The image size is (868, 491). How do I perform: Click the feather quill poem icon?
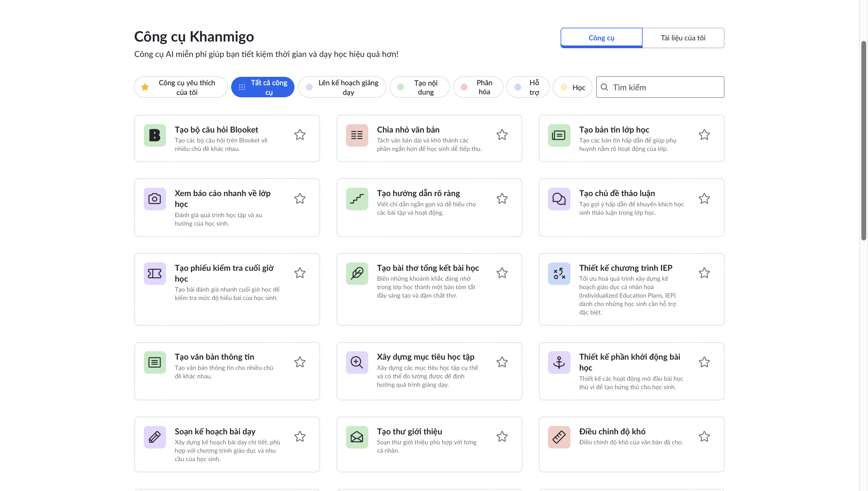coord(357,273)
